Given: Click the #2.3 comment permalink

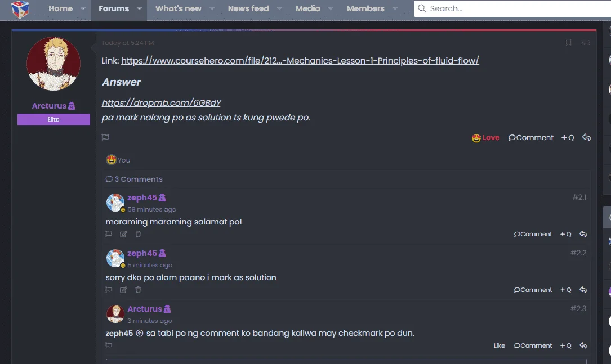Looking at the screenshot, I should tap(579, 308).
